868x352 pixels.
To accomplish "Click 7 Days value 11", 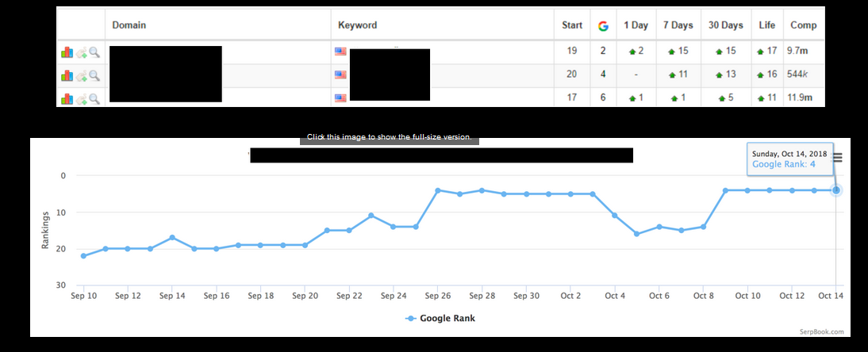I will pyautogui.click(x=683, y=75).
